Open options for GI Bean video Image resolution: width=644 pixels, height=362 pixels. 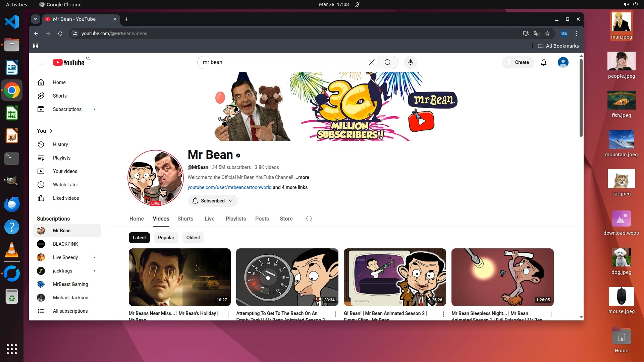443,314
